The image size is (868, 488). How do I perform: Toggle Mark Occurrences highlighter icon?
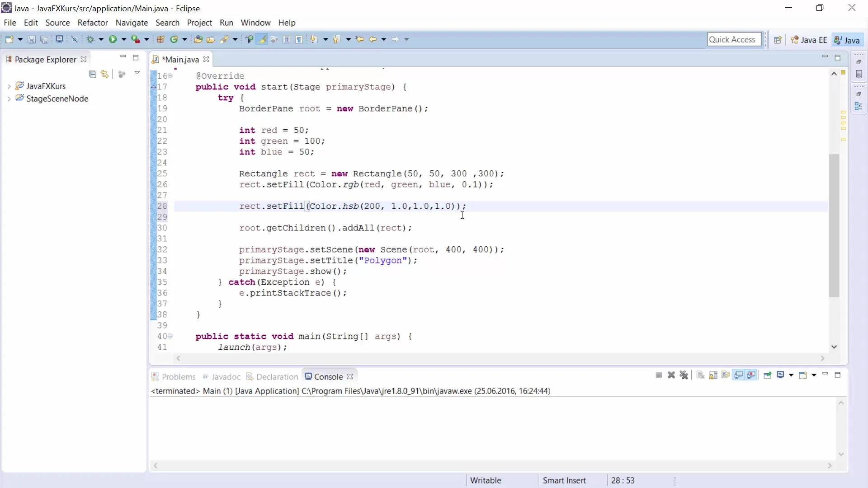[262, 39]
